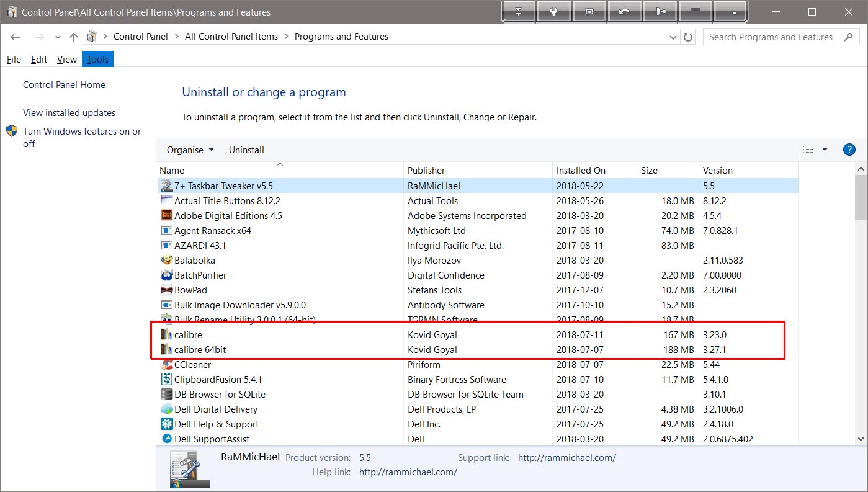Click the Piriform publisher cell
Viewport: 868px width, 492px height.
(424, 365)
